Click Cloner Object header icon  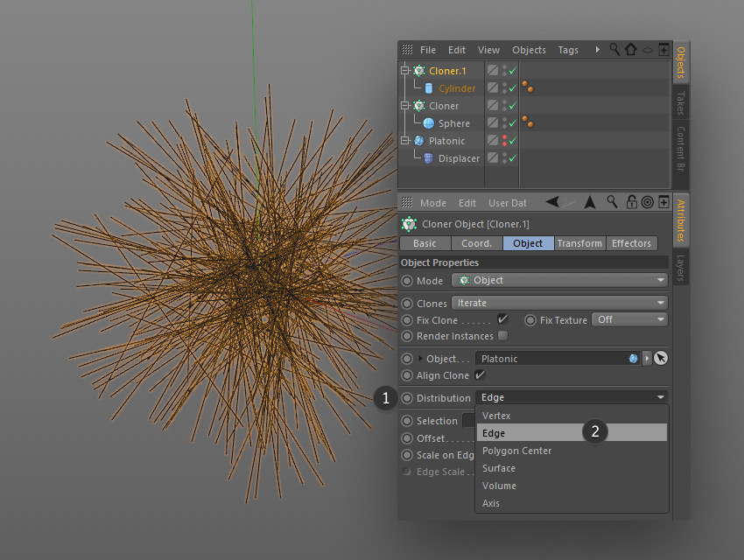click(409, 224)
